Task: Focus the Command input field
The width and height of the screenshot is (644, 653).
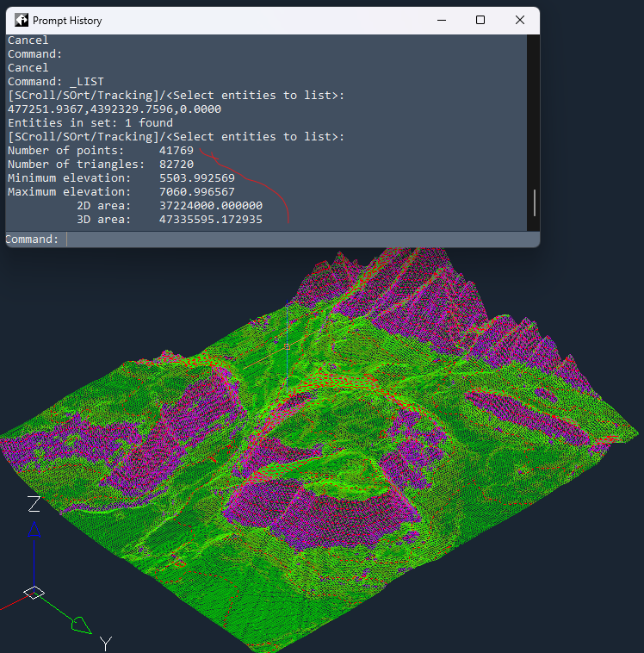Action: (293, 239)
